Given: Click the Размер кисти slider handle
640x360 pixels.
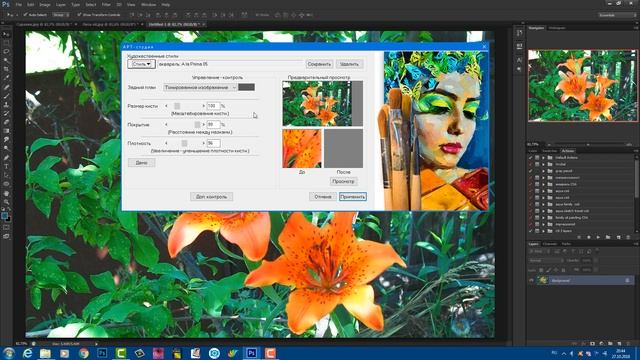Looking at the screenshot, I should (177, 106).
